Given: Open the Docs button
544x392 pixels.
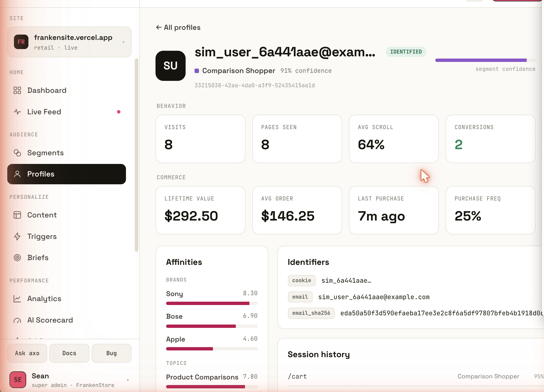Looking at the screenshot, I should tap(69, 353).
